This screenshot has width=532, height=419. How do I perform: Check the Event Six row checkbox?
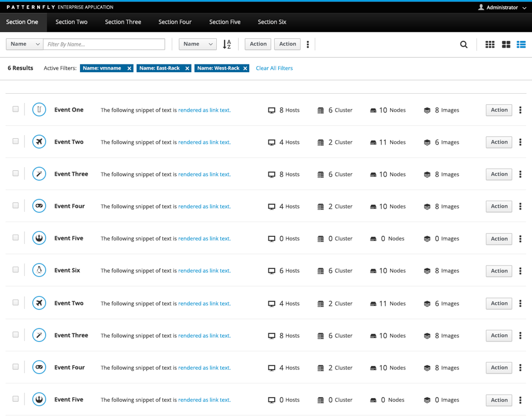[16, 269]
